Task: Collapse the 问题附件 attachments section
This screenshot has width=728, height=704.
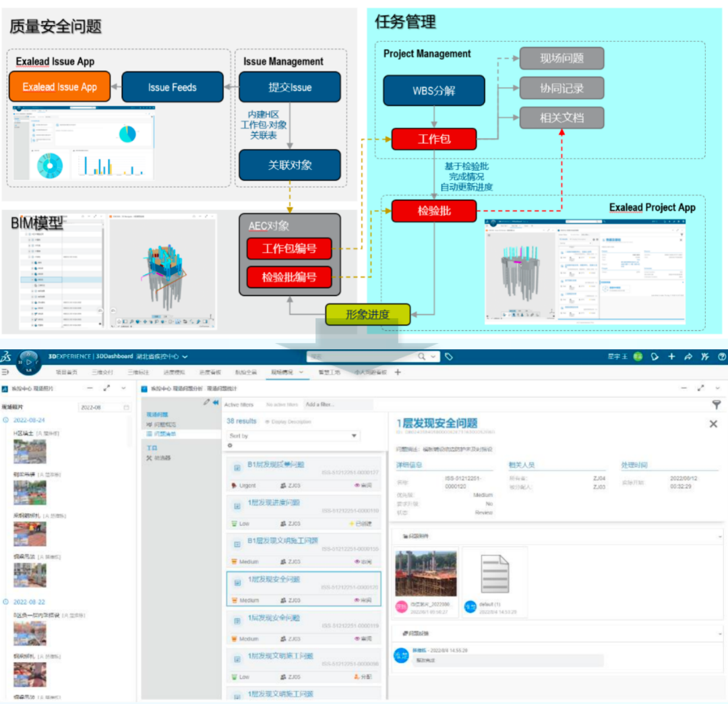Action: pos(720,536)
